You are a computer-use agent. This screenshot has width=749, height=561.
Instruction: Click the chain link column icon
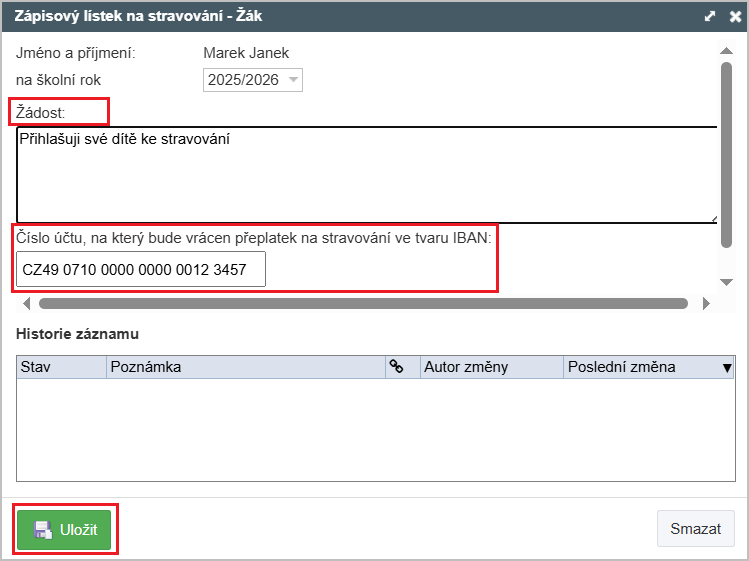pyautogui.click(x=396, y=367)
